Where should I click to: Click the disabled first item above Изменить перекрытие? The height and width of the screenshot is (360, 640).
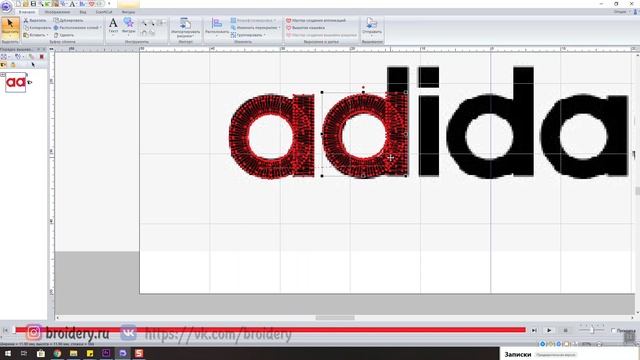click(253, 20)
